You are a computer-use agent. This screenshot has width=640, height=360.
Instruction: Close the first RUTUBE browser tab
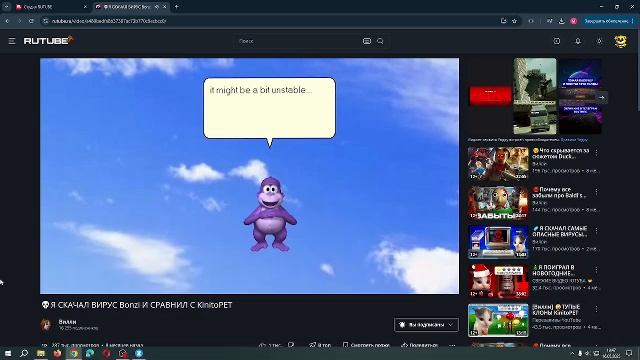[85, 7]
